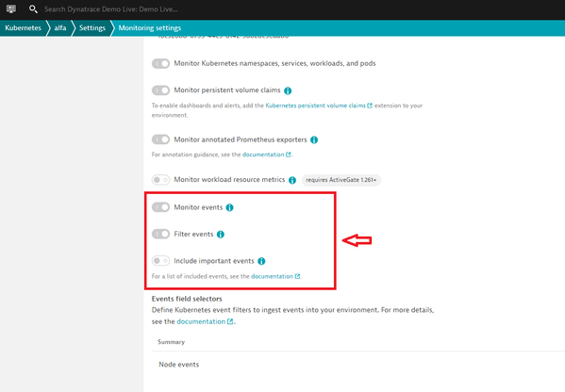Go to Kubernetes breadcrumb
565x392 pixels.
click(x=23, y=28)
